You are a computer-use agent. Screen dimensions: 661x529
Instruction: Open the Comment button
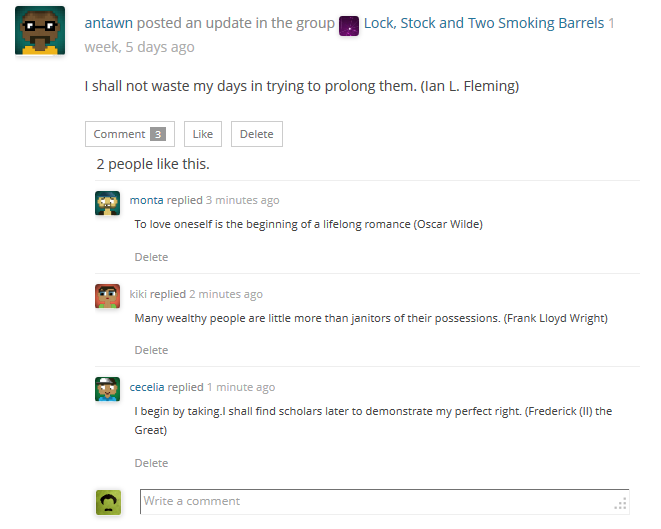(130, 134)
